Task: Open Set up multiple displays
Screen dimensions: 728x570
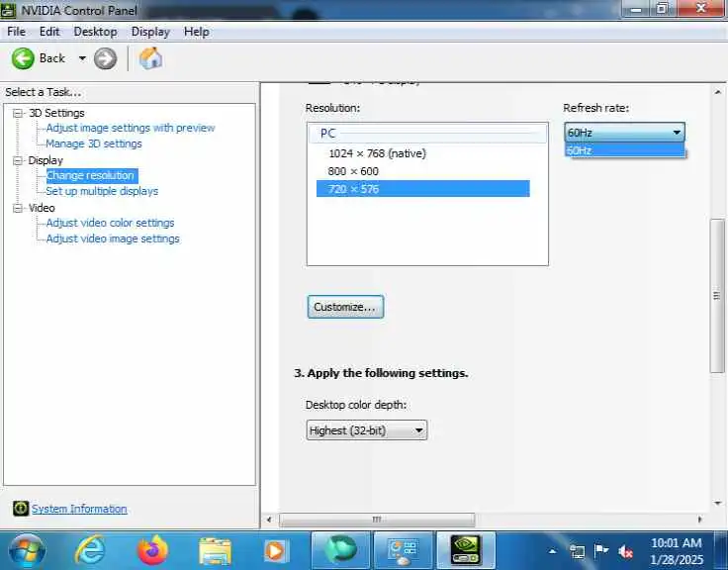Action: pos(102,191)
